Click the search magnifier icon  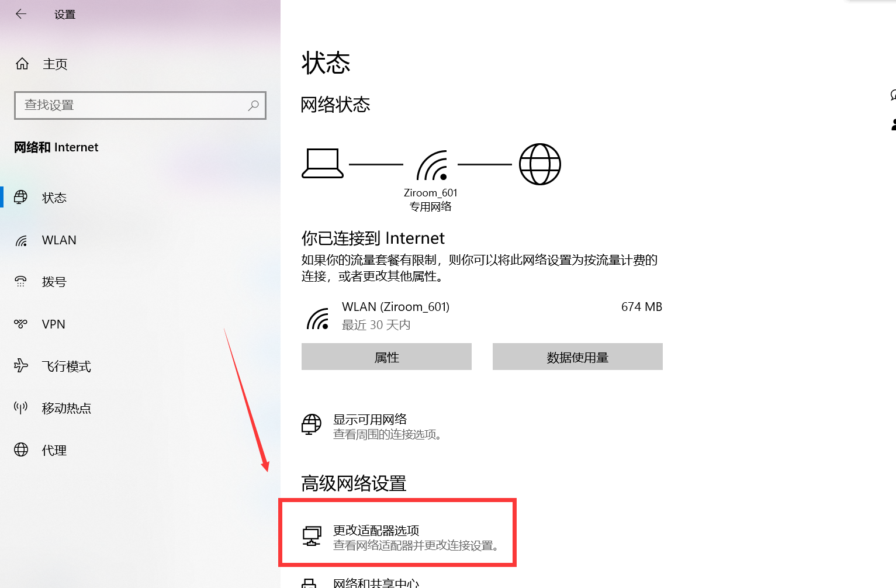pyautogui.click(x=253, y=105)
